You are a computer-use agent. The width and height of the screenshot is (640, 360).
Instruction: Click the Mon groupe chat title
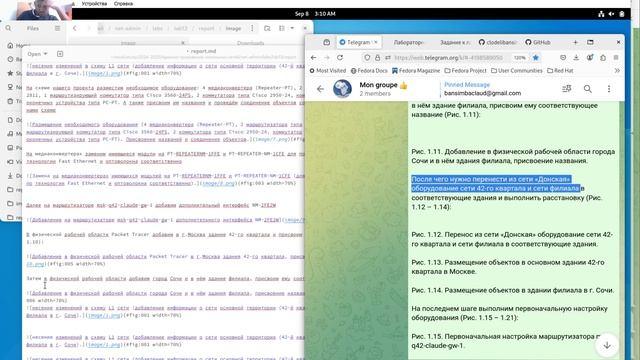378,85
